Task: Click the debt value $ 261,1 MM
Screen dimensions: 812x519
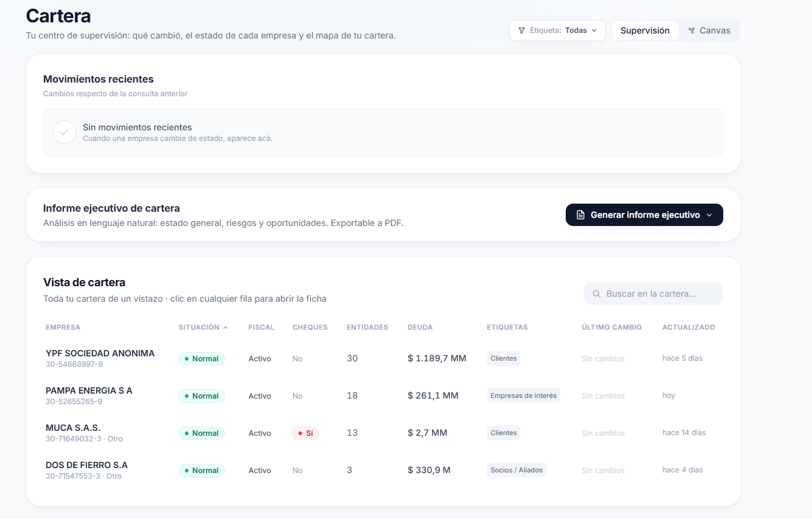Action: click(433, 395)
